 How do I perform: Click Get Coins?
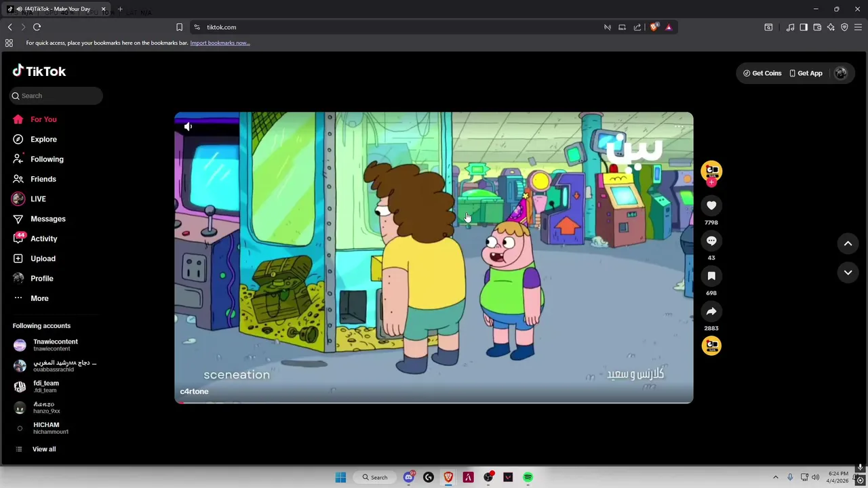pos(762,73)
